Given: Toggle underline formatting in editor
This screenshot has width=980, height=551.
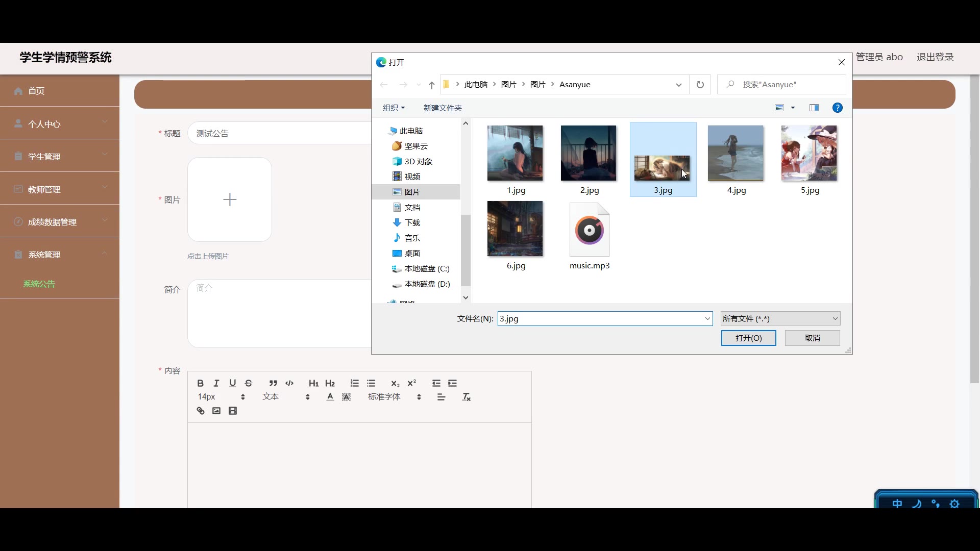Looking at the screenshot, I should pyautogui.click(x=233, y=383).
